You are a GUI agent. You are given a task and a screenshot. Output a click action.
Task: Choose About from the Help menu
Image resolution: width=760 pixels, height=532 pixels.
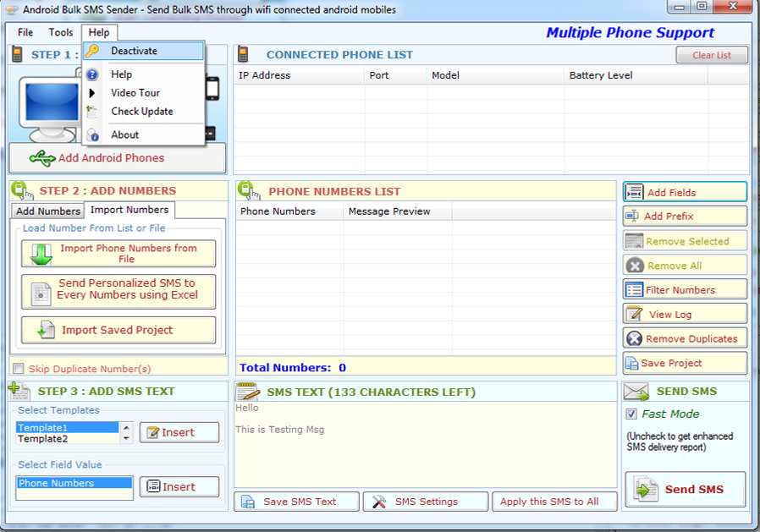tap(144, 135)
